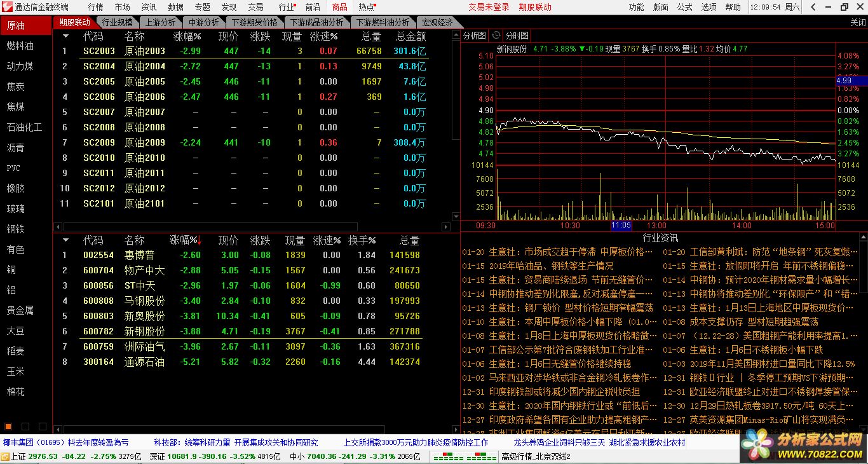Select 燃料油 in the commodity sidebar
Viewport: 868px width, 464px height.
click(x=20, y=46)
